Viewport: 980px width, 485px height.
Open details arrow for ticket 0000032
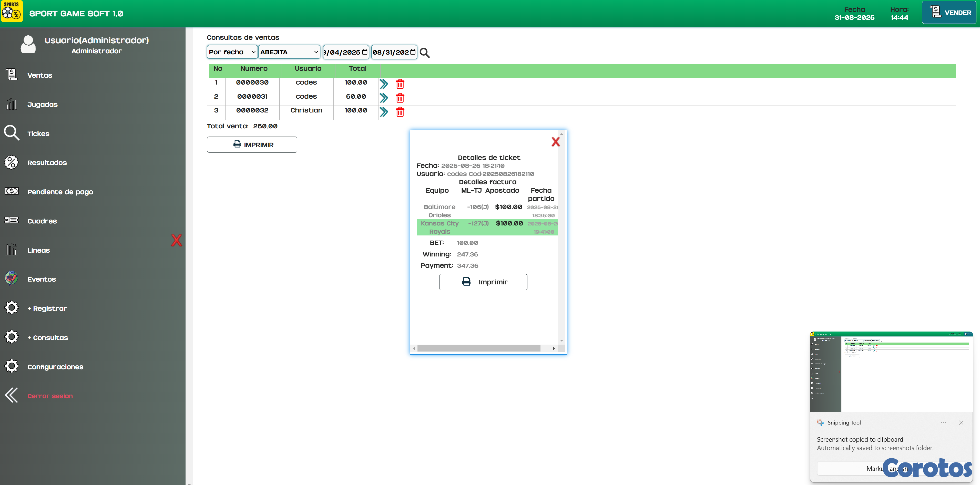[x=383, y=112]
